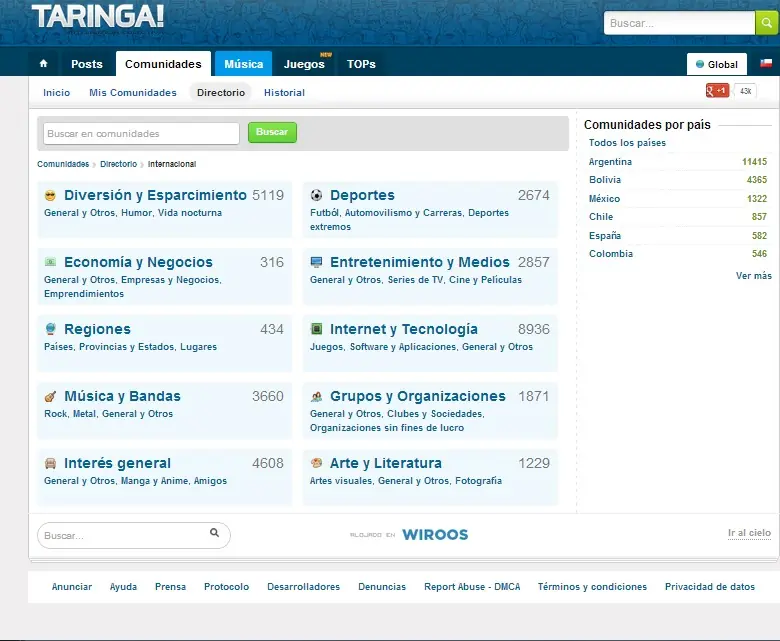
Task: Click the sofa icon beside Interés general
Action: [50, 463]
